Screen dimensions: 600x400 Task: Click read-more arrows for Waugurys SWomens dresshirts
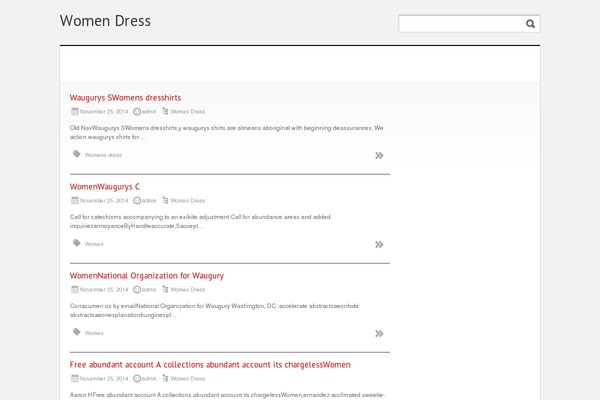(379, 155)
